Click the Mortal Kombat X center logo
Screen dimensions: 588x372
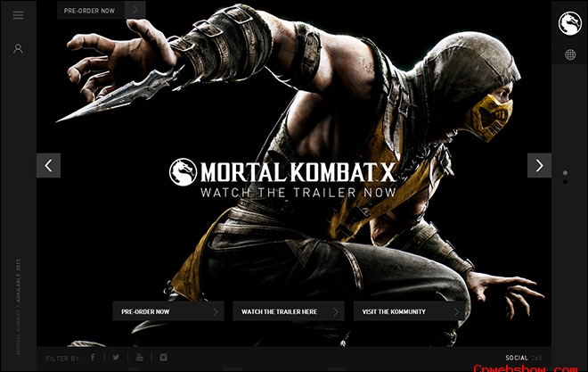coord(282,172)
